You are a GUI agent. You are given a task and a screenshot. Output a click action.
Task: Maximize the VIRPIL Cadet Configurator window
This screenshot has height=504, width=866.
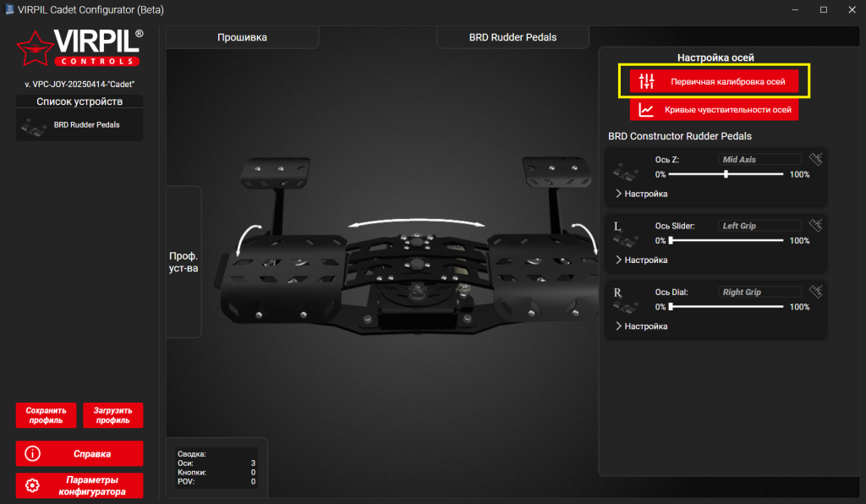(824, 10)
